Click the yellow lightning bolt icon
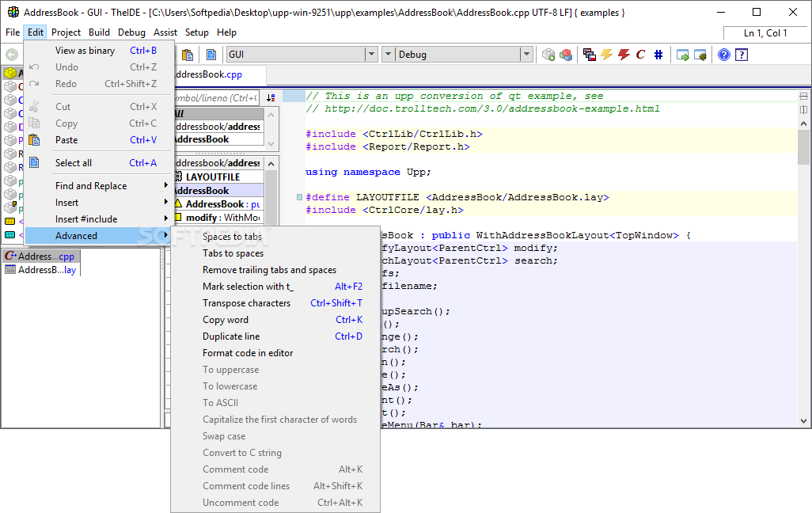 click(x=607, y=55)
